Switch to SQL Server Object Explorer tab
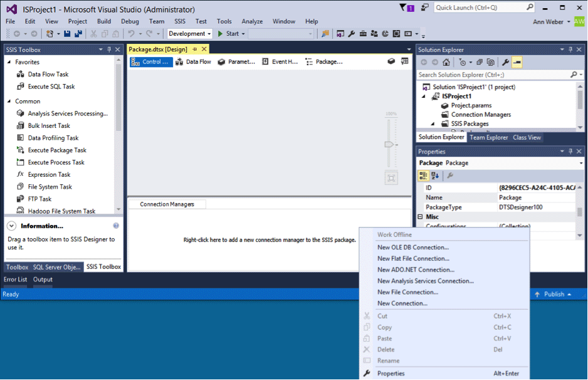 (x=56, y=267)
